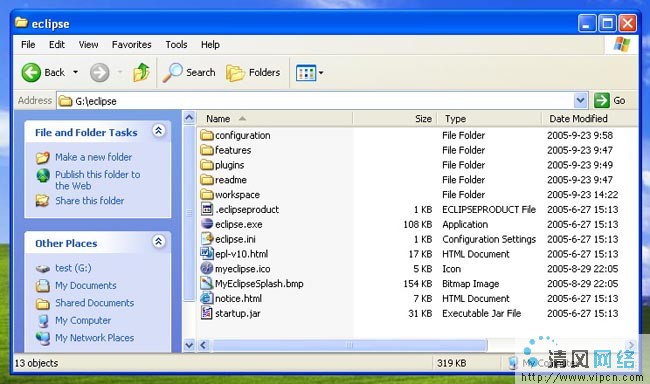The width and height of the screenshot is (650, 384).
Task: Open the Forward button history dropdown arrow
Action: click(120, 73)
